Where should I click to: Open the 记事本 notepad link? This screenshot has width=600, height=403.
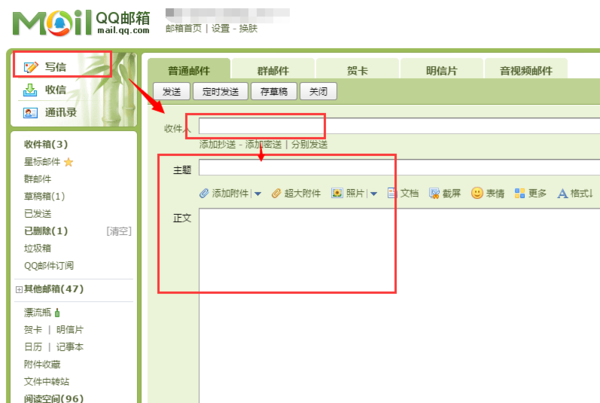click(70, 347)
